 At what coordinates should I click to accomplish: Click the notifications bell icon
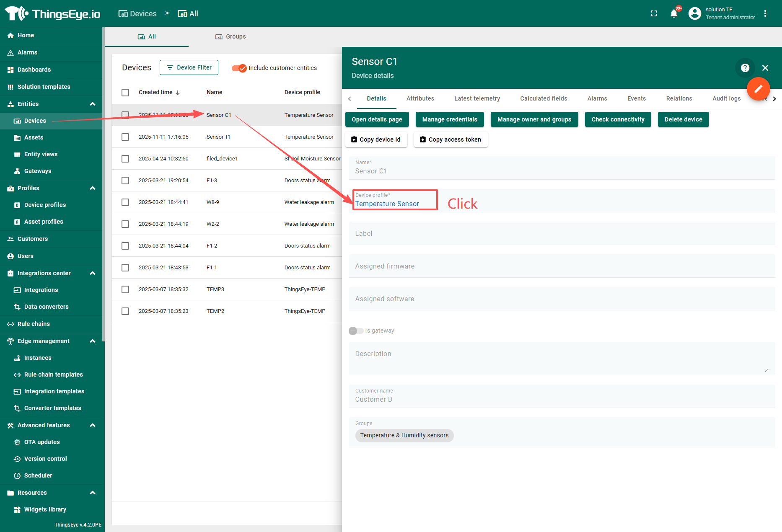pyautogui.click(x=673, y=13)
